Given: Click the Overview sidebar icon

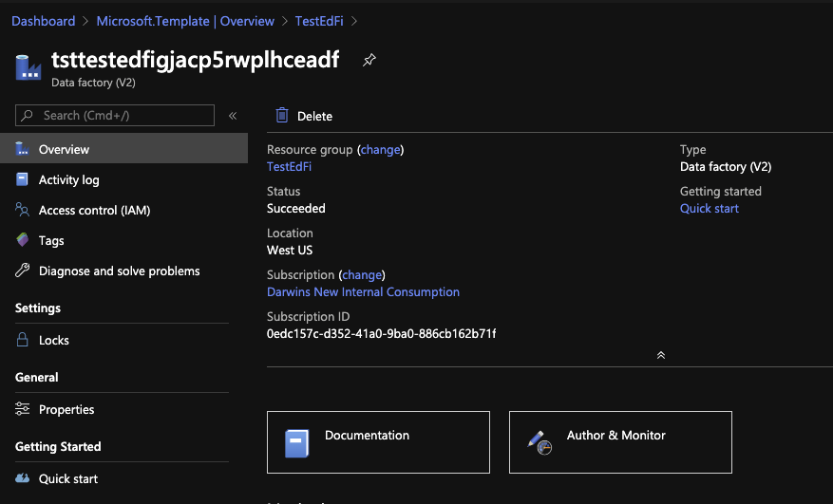Looking at the screenshot, I should pos(22,149).
